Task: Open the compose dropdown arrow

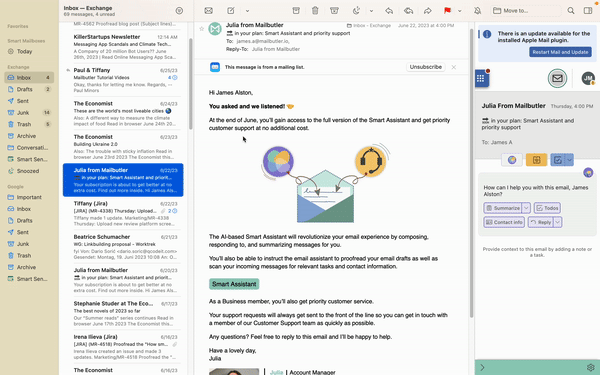Action: coord(247,11)
